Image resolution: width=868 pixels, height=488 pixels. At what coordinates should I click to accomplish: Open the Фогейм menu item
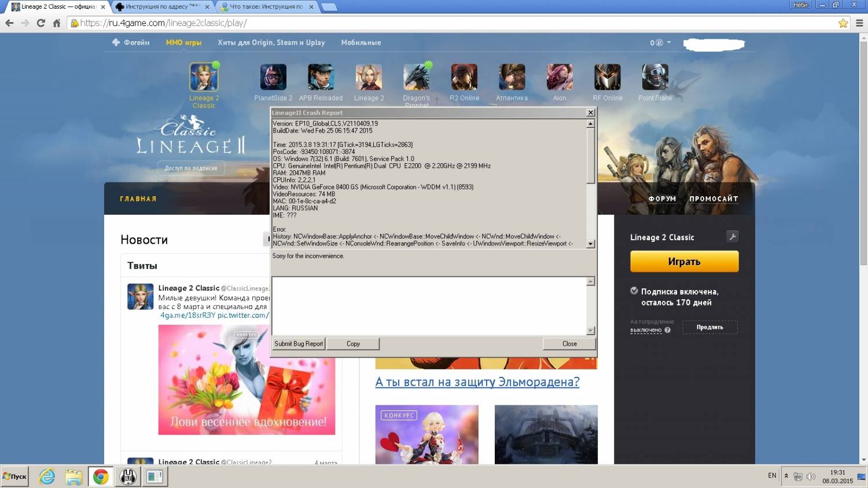131,42
